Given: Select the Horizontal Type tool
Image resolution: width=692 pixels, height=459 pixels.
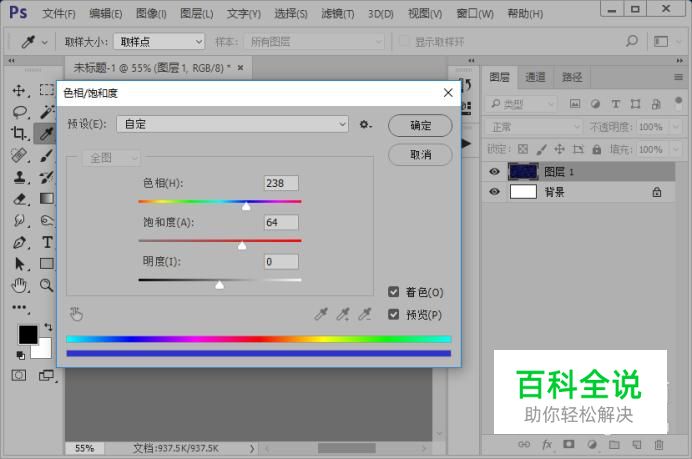Looking at the screenshot, I should [x=47, y=242].
